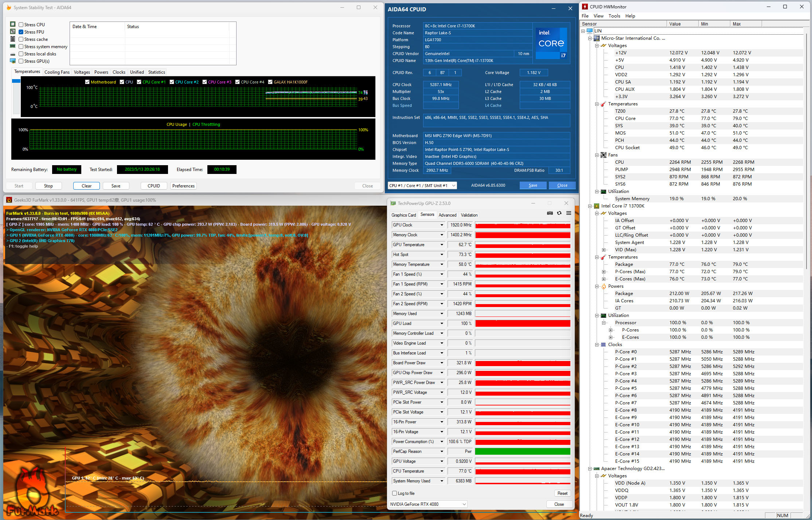Click the blue temperature level bar
This screenshot has height=520, width=812.
coord(16,81)
